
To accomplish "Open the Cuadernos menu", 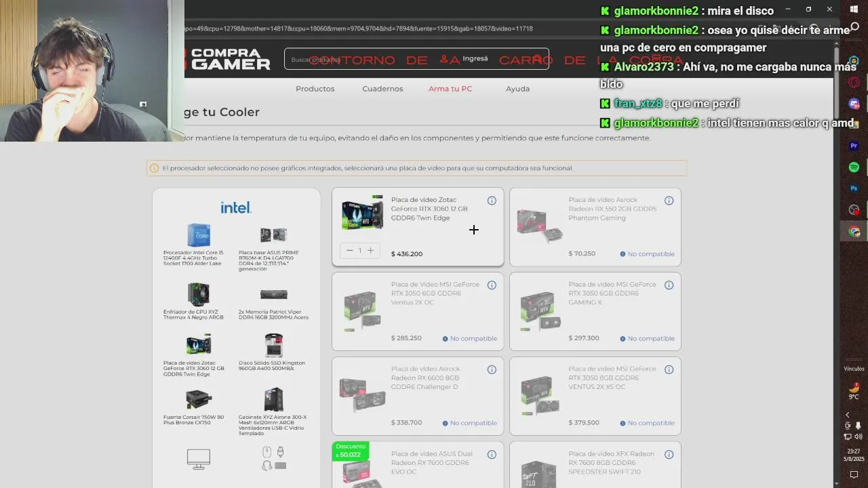I will pyautogui.click(x=382, y=89).
